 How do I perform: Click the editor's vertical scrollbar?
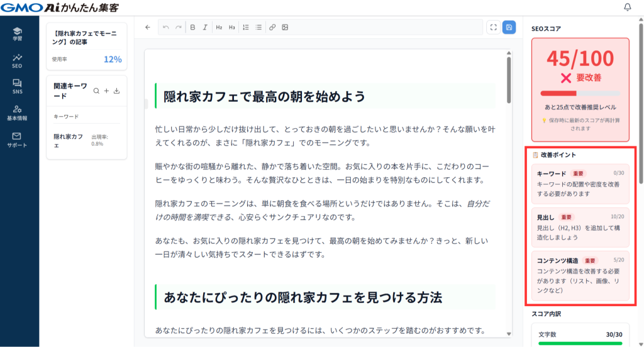(x=509, y=82)
